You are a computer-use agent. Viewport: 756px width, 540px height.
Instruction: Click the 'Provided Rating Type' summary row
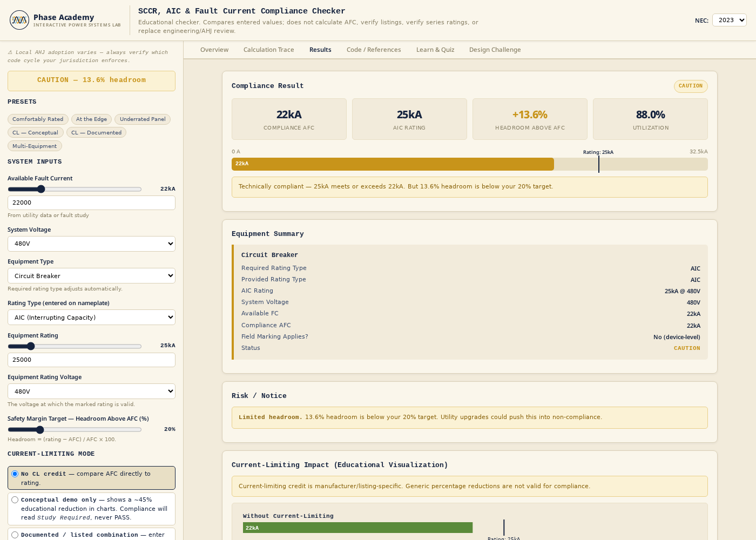point(470,280)
